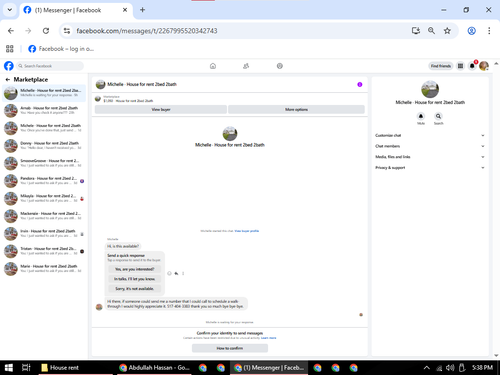Image resolution: width=500 pixels, height=375 pixels.
Task: Open the Donny House for rent conversation
Action: 44,146
